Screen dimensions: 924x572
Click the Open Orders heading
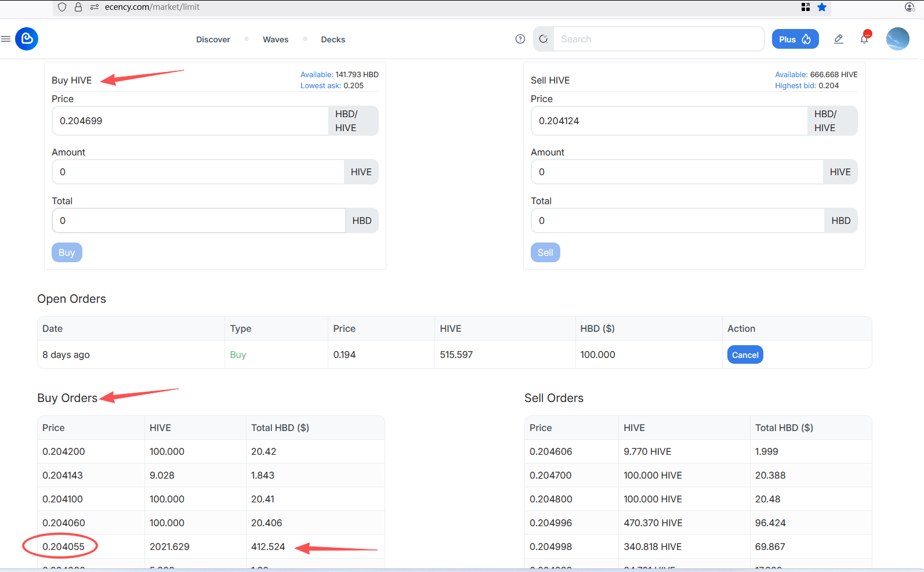click(x=72, y=299)
